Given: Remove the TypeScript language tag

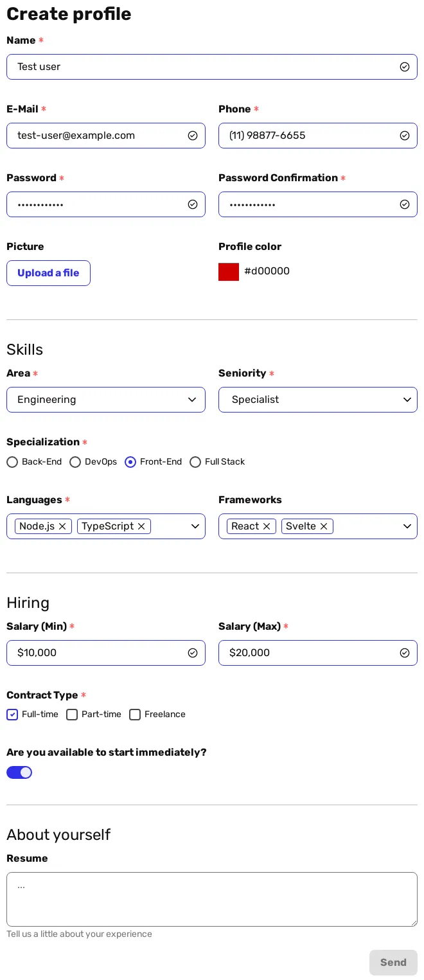Looking at the screenshot, I should tap(141, 526).
